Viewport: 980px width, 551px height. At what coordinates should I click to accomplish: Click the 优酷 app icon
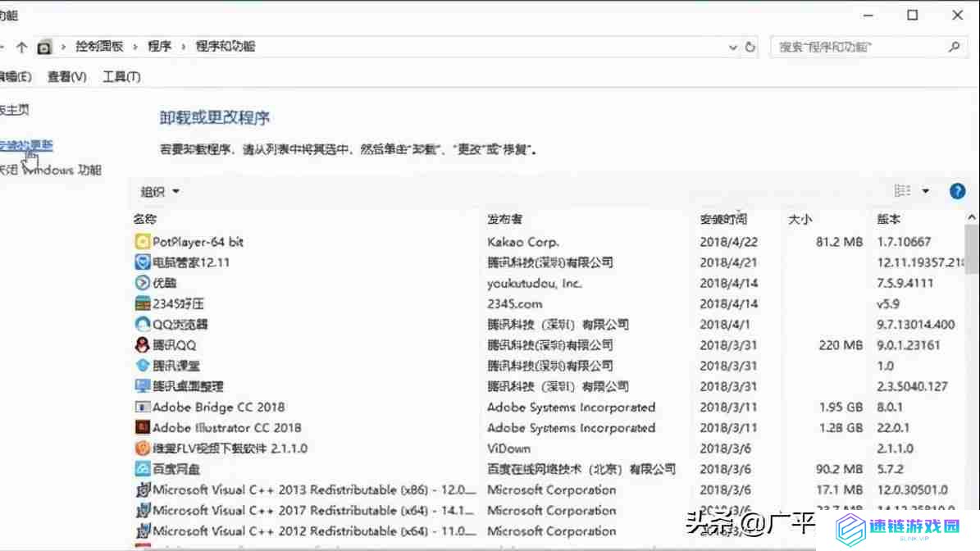142,283
